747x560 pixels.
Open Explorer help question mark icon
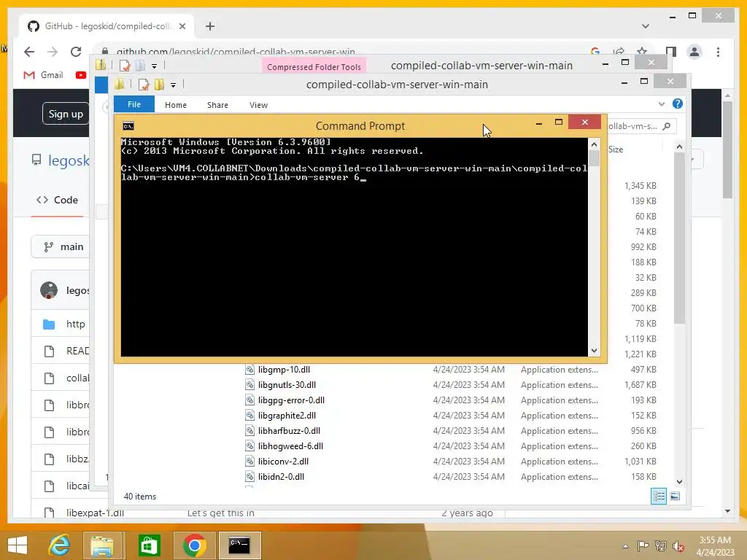678,104
